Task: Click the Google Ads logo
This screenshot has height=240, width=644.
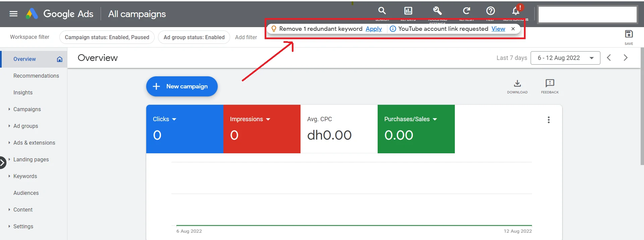Action: [60, 14]
